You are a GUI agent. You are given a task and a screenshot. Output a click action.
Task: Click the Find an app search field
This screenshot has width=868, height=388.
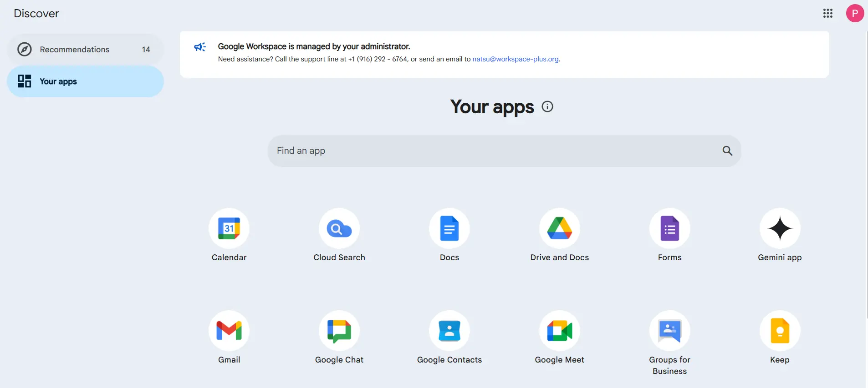click(x=504, y=151)
